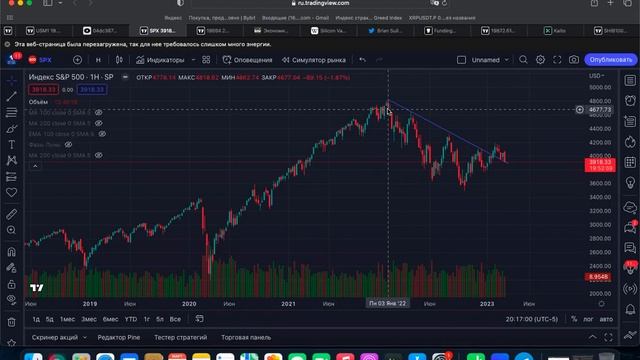Toggle visibility of MA 100 indicator
This screenshot has width=640, height=360.
pos(99,112)
